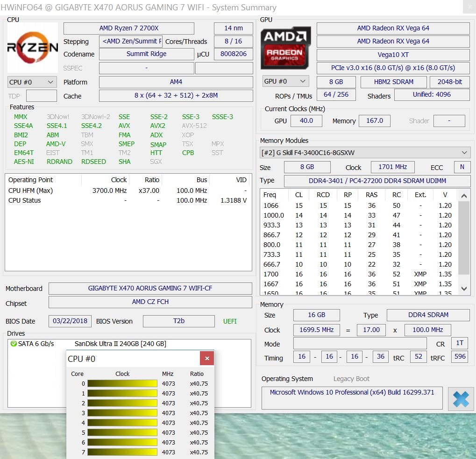Click the core 4 clock bar

click(122, 423)
